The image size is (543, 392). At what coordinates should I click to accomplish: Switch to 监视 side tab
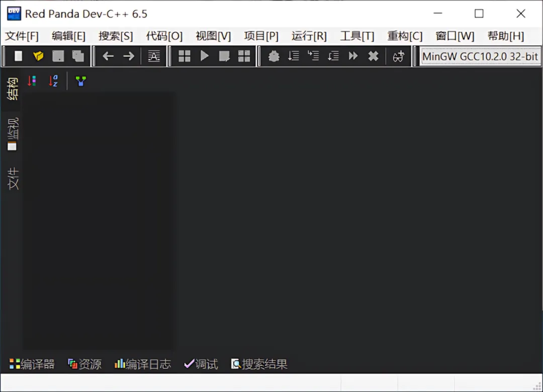pyautogui.click(x=13, y=134)
